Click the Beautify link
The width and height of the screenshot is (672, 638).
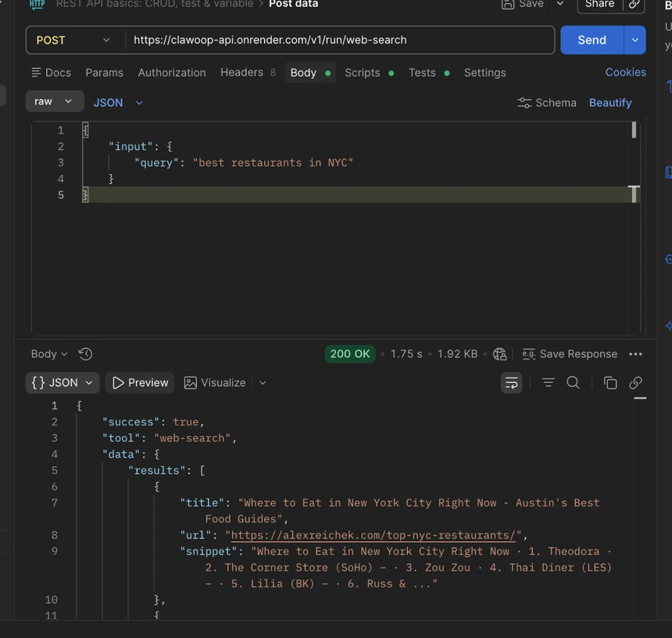(610, 102)
